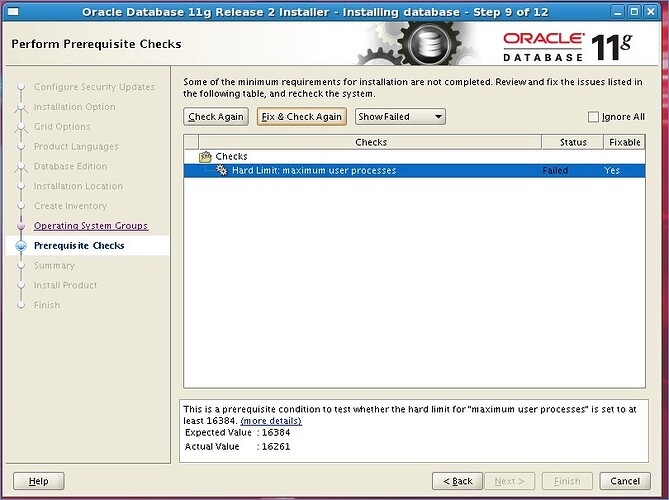
Task: Select the Checks root tree node
Action: coord(232,157)
